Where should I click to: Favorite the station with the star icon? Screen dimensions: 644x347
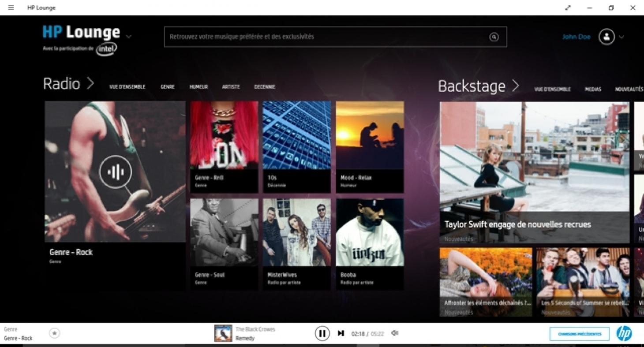point(54,334)
